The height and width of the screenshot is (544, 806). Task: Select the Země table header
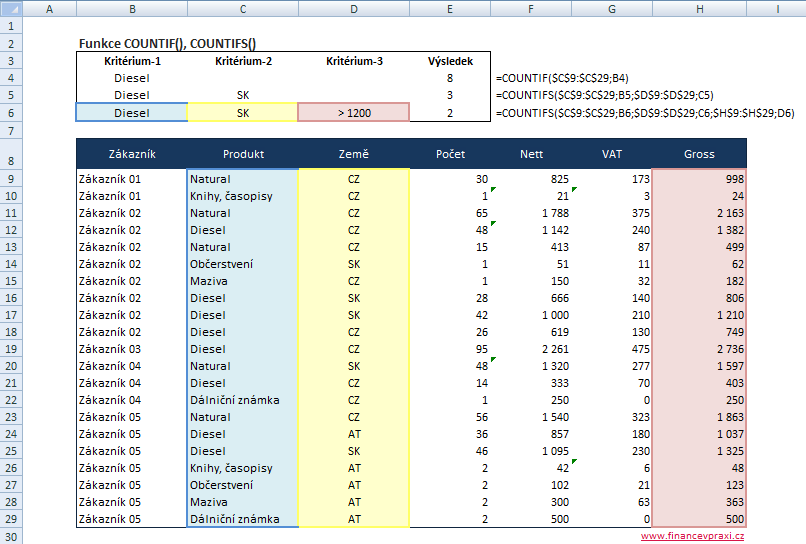pyautogui.click(x=354, y=154)
